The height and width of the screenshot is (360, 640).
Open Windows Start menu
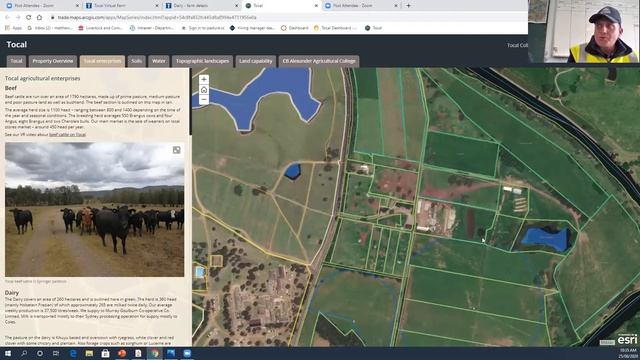click(7, 353)
